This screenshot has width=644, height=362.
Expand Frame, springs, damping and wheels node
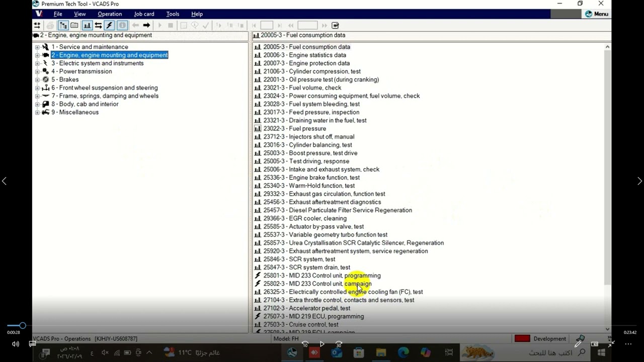click(37, 96)
